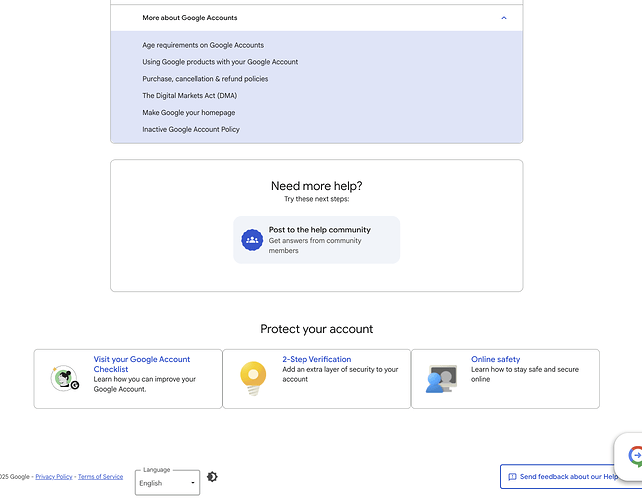Open the Language dropdown set to English
The image size is (642, 500).
167,483
